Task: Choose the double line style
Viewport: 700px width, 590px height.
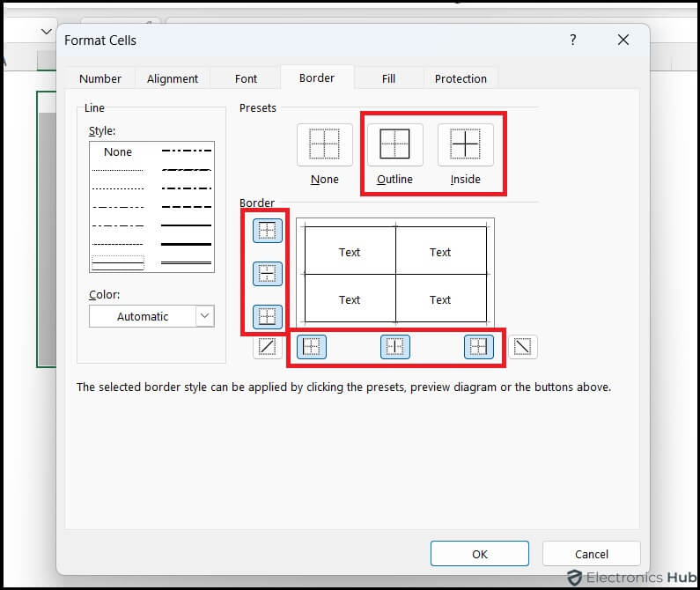Action: click(x=186, y=262)
